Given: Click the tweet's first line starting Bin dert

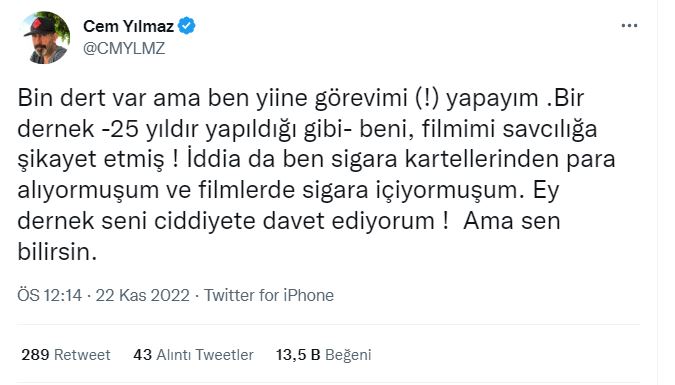Looking at the screenshot, I should pyautogui.click(x=300, y=98).
